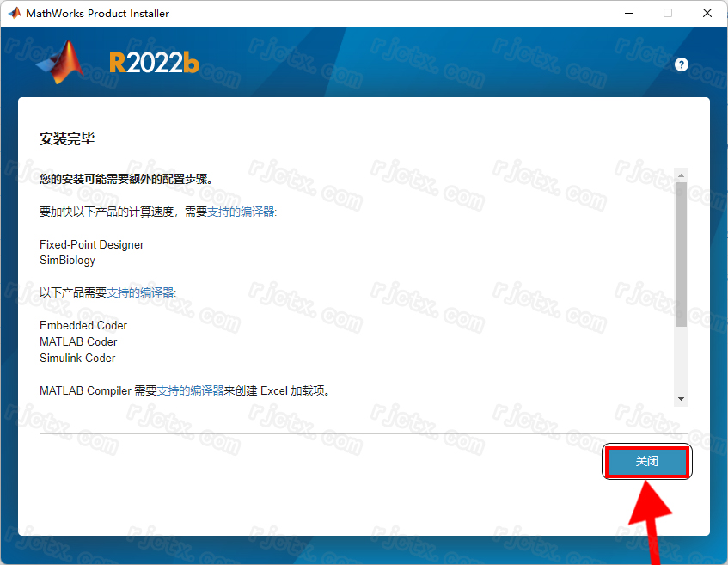Screen dimensions: 728x565
Task: Close the installer using title bar X
Action: (x=707, y=13)
